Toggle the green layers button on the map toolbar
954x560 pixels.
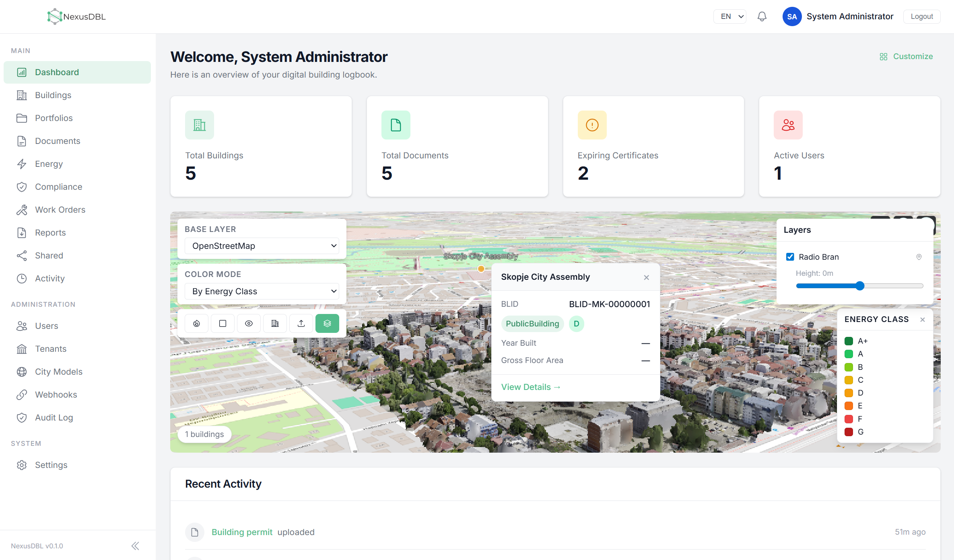click(327, 324)
